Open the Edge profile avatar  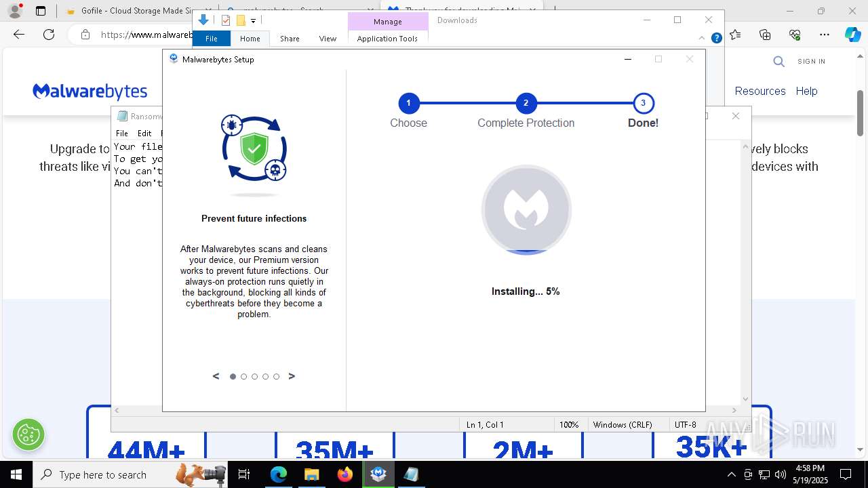coord(14,11)
